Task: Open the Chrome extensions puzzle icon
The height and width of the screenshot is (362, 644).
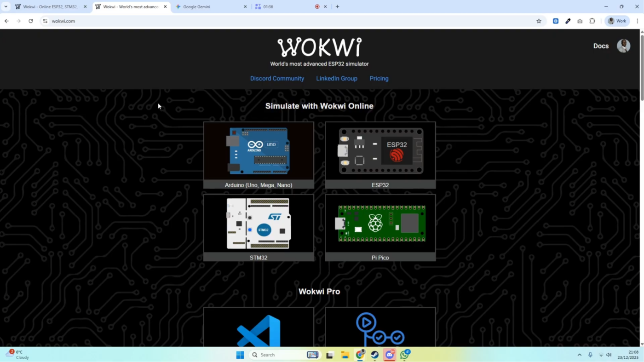Action: (x=592, y=21)
